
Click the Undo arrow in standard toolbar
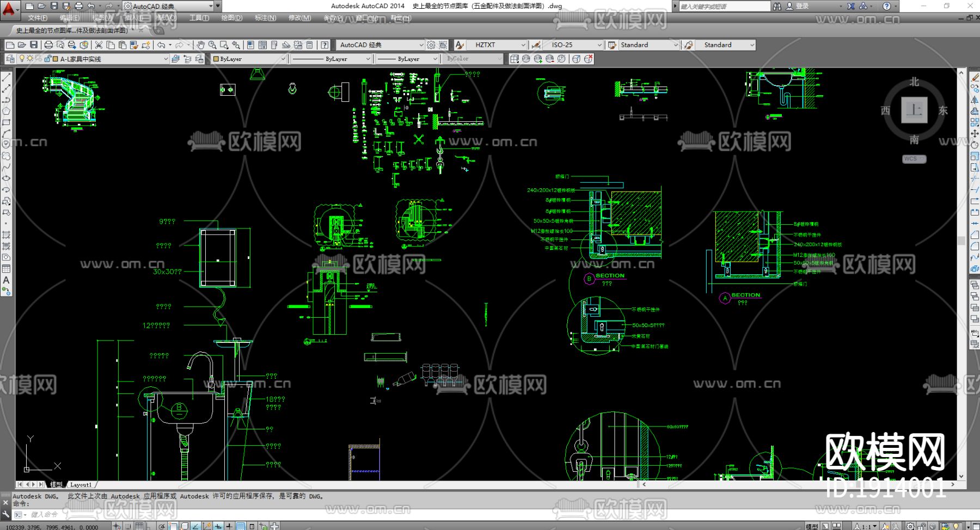pyautogui.click(x=161, y=45)
